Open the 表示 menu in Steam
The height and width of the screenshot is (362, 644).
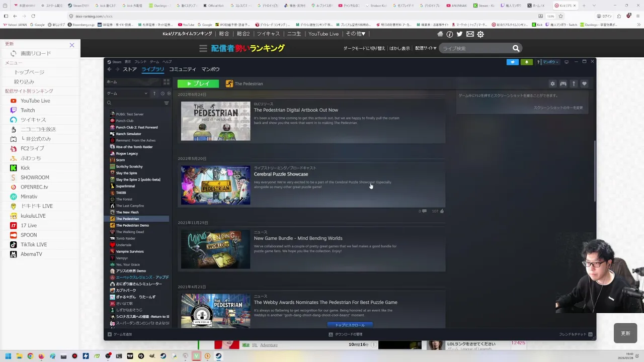pos(127,62)
